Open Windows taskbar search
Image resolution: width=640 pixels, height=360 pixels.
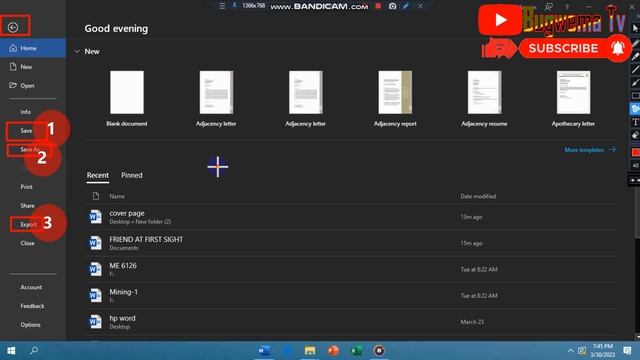coord(34,351)
